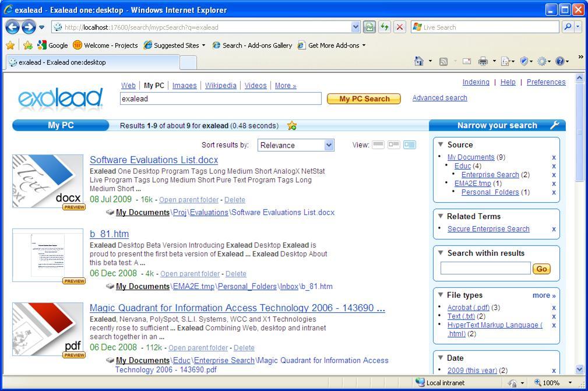Image resolution: width=588 pixels, height=391 pixels.
Task: Open the Narrow your search wrench tool
Action: tap(555, 125)
